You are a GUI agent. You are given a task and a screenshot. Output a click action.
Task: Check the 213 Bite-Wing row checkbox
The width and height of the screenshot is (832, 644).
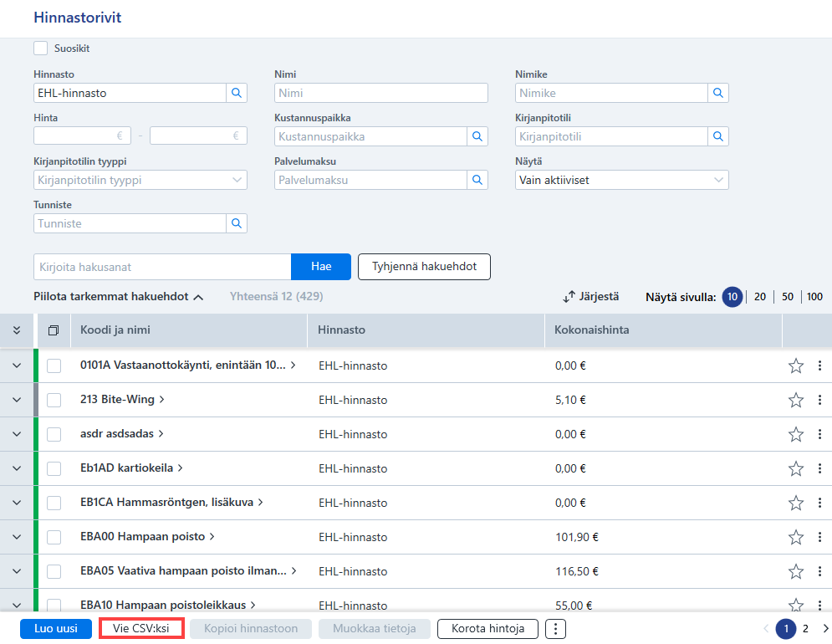coord(54,400)
